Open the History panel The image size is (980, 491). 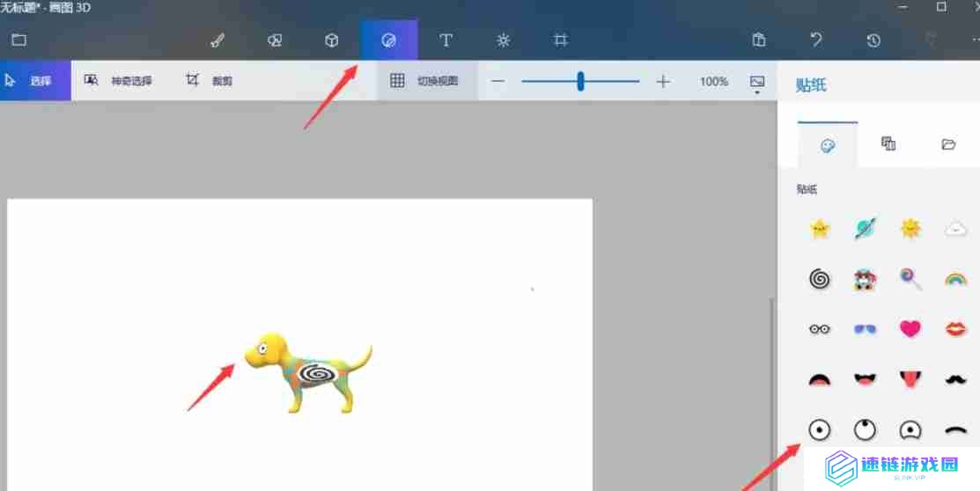tap(873, 40)
